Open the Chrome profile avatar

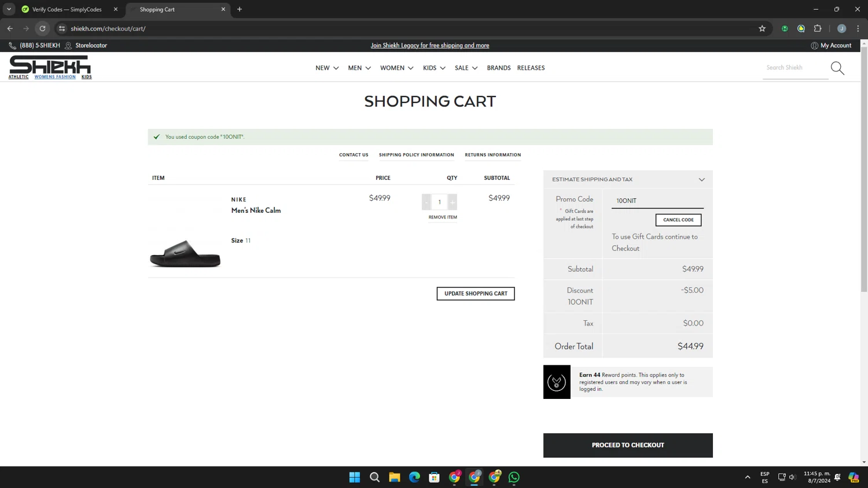coord(841,28)
